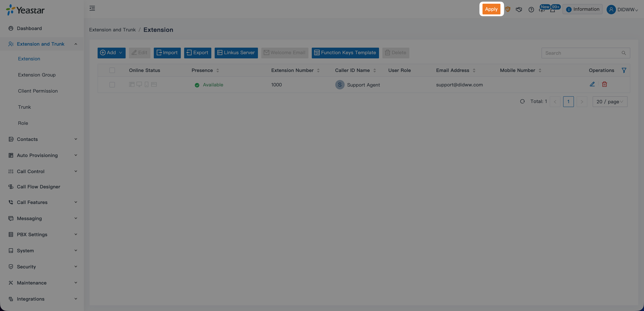Open the Trunk submenu item

tap(24, 107)
